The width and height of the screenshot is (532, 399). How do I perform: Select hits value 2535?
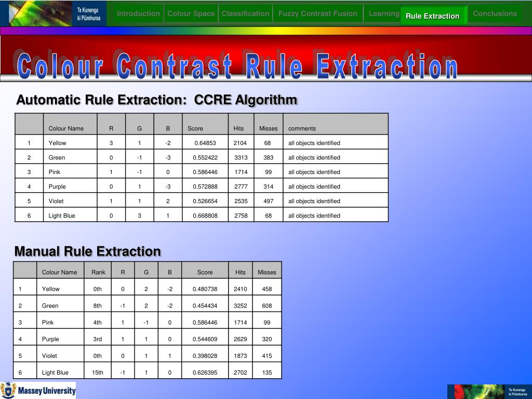(x=241, y=201)
